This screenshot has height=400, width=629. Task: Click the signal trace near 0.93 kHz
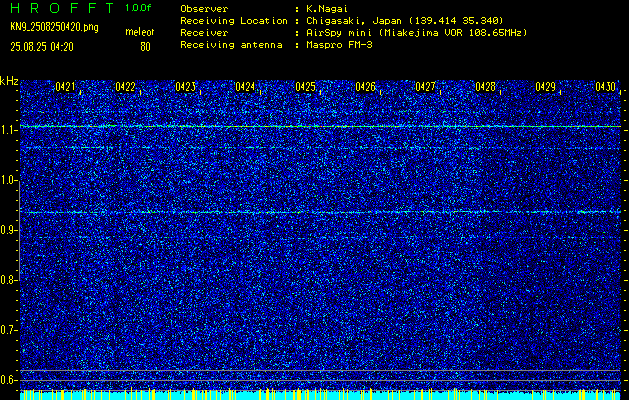[321, 212]
